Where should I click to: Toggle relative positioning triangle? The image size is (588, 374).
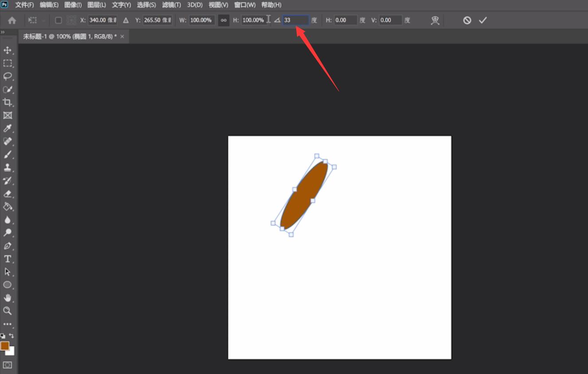(x=126, y=20)
